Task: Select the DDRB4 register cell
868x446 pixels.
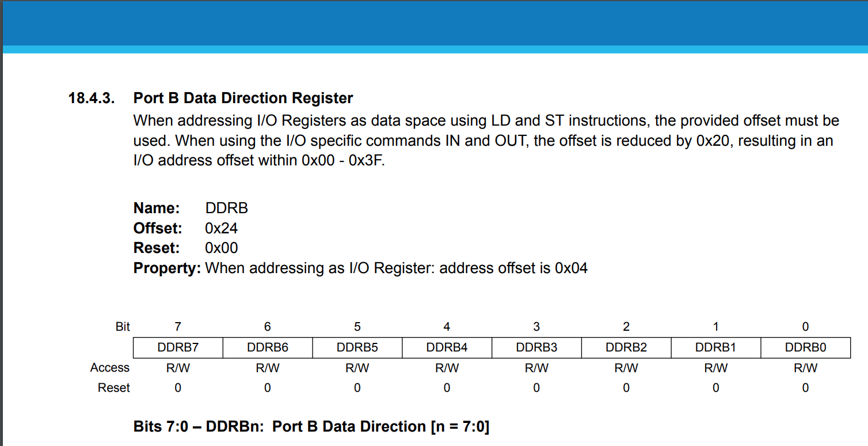Action: point(447,347)
